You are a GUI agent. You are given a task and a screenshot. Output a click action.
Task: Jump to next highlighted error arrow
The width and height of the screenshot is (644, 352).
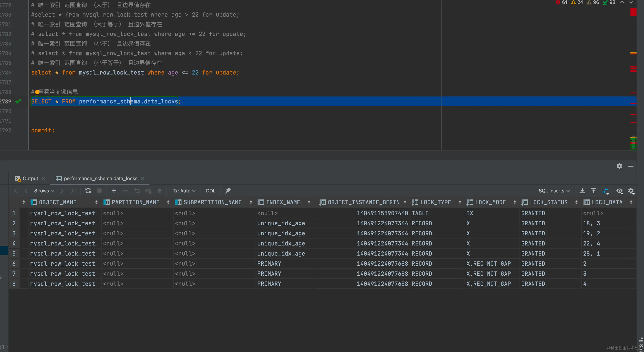click(x=631, y=2)
